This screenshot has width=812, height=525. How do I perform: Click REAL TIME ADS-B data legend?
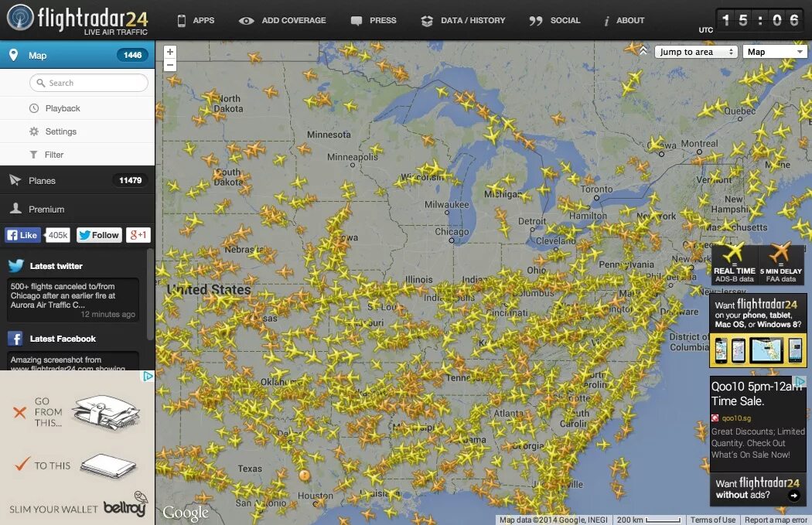tap(735, 264)
